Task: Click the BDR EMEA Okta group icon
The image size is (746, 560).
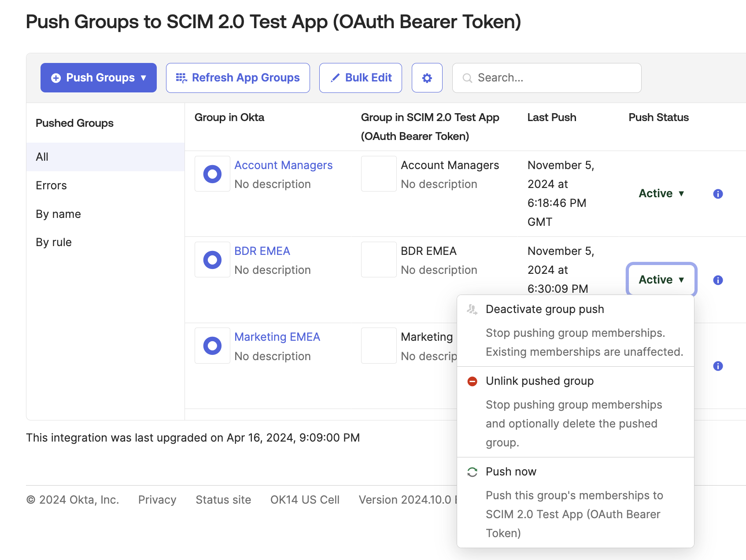Action: pyautogui.click(x=212, y=260)
